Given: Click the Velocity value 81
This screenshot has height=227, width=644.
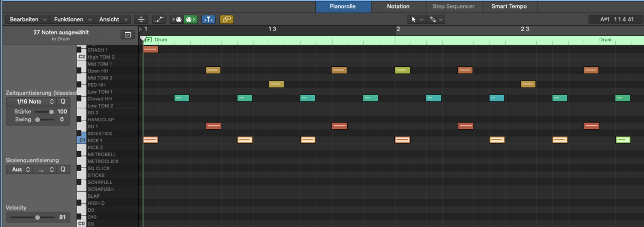Looking at the screenshot, I should tap(62, 217).
